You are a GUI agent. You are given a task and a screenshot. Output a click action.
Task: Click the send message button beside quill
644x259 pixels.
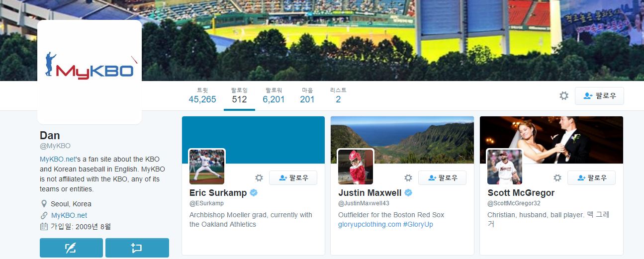137,248
